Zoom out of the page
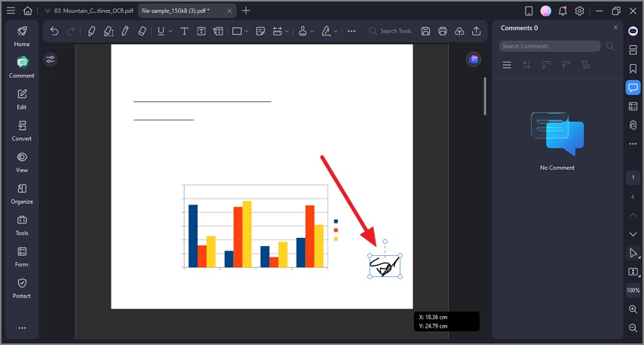The height and width of the screenshot is (345, 644). (633, 328)
